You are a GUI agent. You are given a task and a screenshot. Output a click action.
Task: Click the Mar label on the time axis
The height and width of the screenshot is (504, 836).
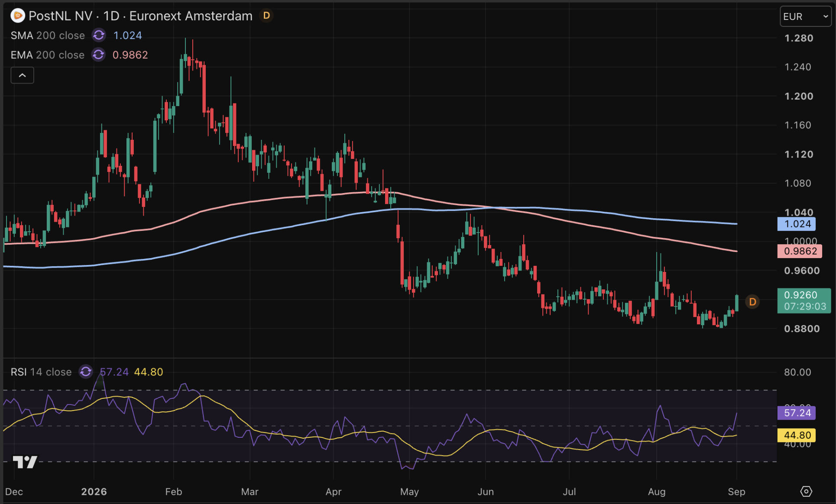[x=250, y=492]
